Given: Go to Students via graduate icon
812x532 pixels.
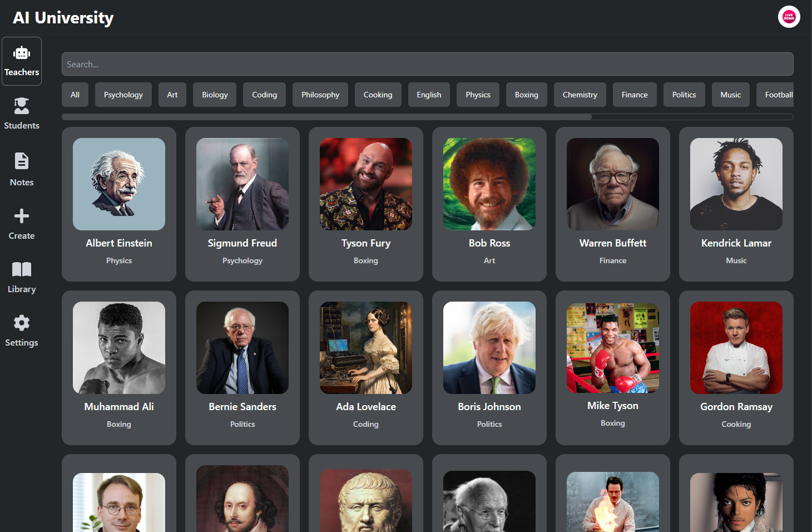Looking at the screenshot, I should (22, 106).
